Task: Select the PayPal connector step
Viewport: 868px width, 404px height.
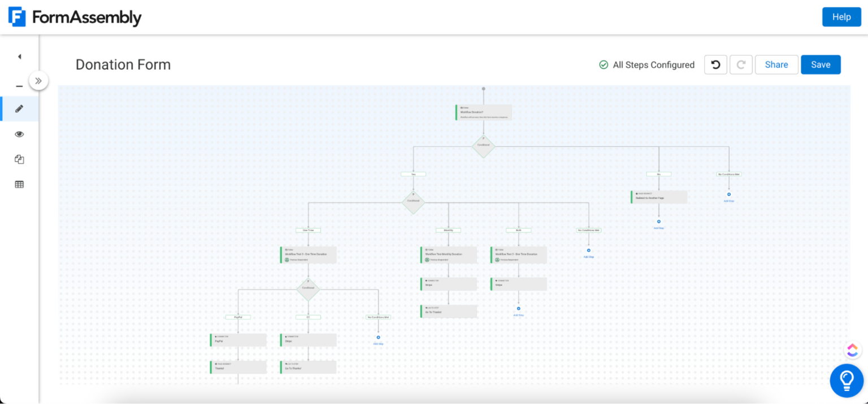Action: [x=238, y=339]
